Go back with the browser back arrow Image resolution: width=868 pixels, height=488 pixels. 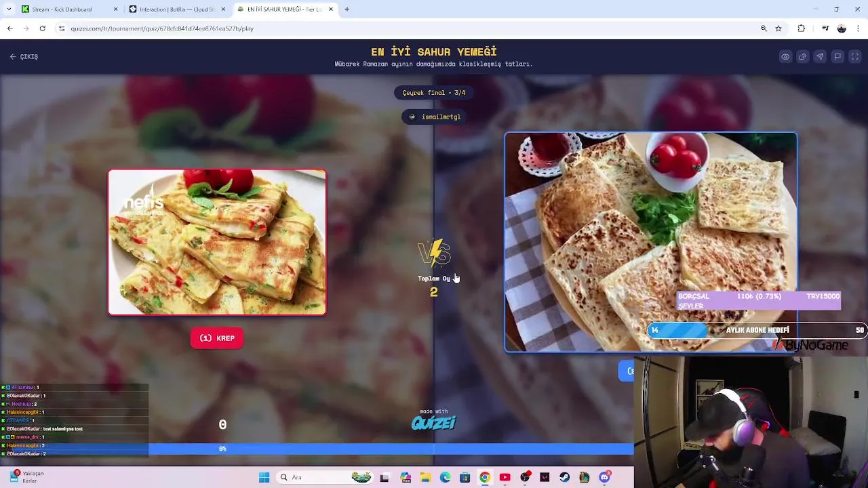[9, 28]
